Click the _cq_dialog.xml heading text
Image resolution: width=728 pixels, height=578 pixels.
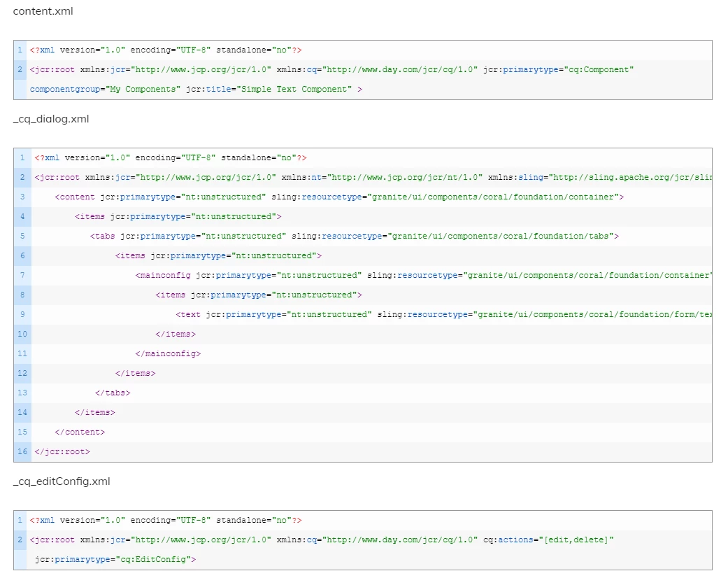click(51, 119)
